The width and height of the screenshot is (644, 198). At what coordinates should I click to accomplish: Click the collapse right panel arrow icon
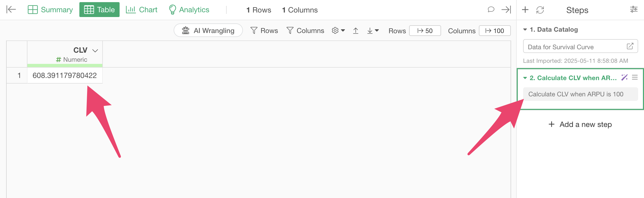click(506, 10)
